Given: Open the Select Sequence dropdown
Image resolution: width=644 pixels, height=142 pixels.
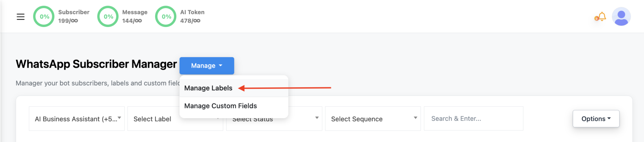Looking at the screenshot, I should (373, 118).
